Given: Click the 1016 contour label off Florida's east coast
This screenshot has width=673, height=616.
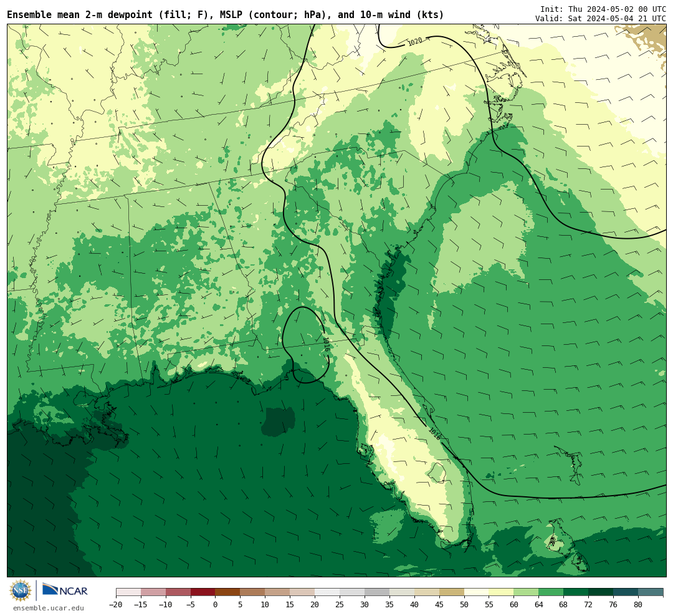Looking at the screenshot, I should (x=434, y=433).
